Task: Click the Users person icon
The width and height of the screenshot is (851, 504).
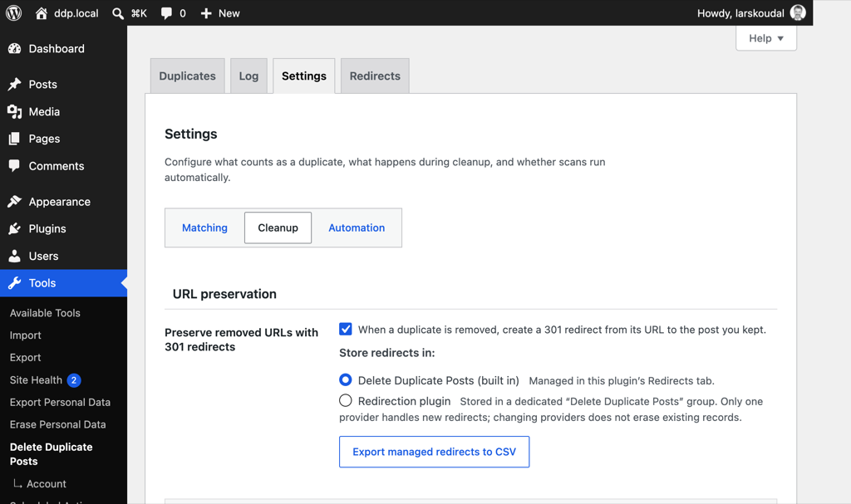Action: click(x=15, y=256)
